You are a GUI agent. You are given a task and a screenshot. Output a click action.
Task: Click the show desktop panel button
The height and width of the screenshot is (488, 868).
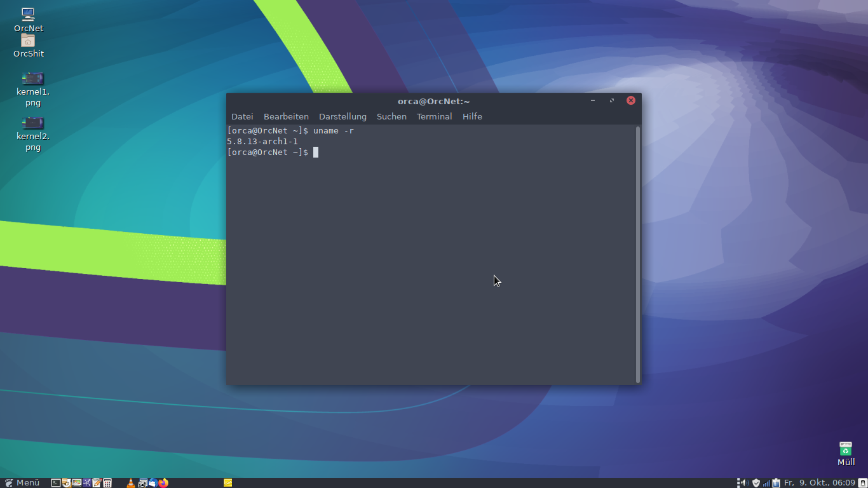point(863,483)
